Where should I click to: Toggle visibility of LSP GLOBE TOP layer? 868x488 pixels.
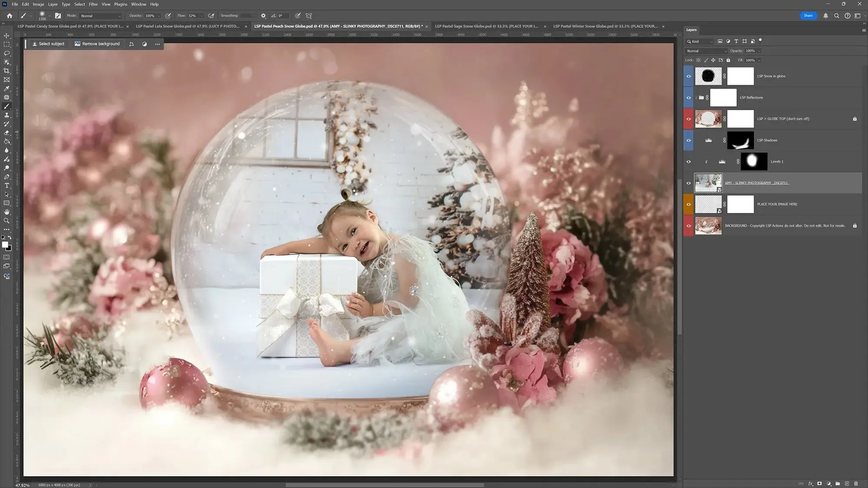pos(688,119)
